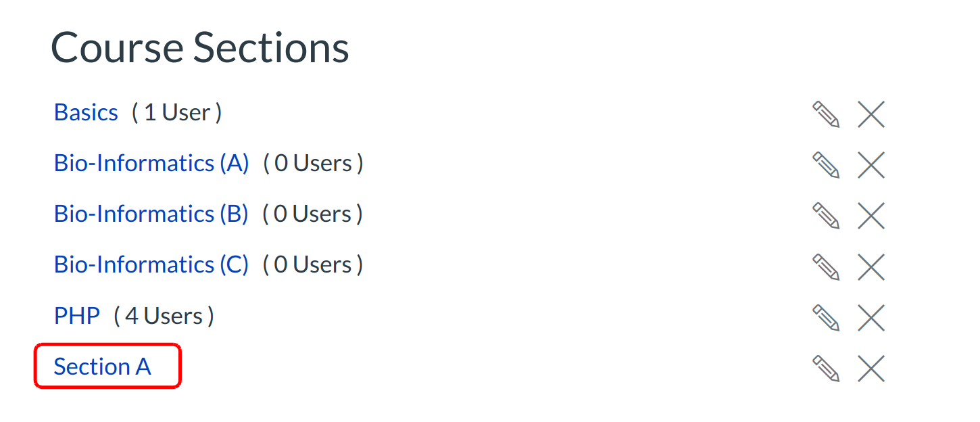The width and height of the screenshot is (980, 422).
Task: Open the Section A link
Action: click(103, 367)
